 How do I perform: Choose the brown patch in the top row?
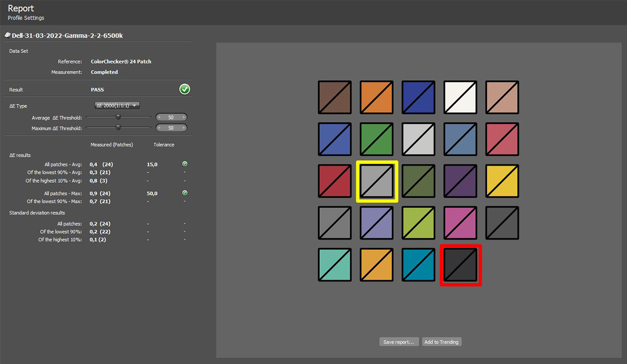tap(335, 97)
